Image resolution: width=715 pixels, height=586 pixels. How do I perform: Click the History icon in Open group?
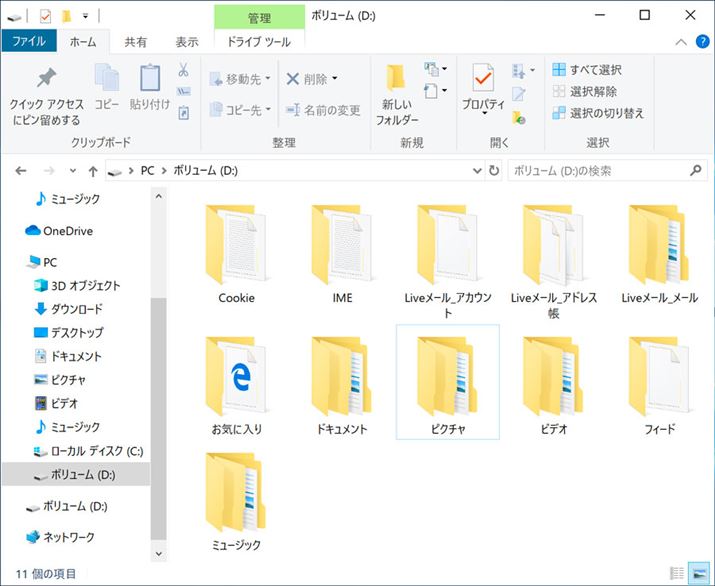coord(518,118)
